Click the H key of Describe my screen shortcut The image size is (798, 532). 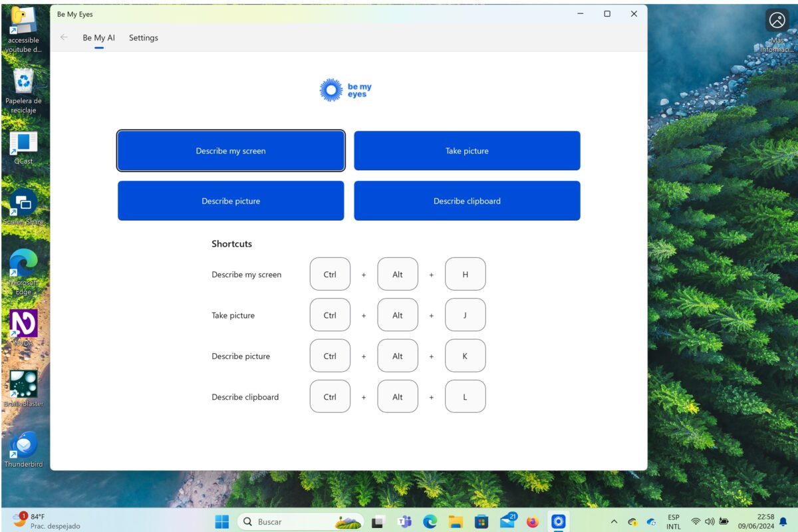point(465,275)
